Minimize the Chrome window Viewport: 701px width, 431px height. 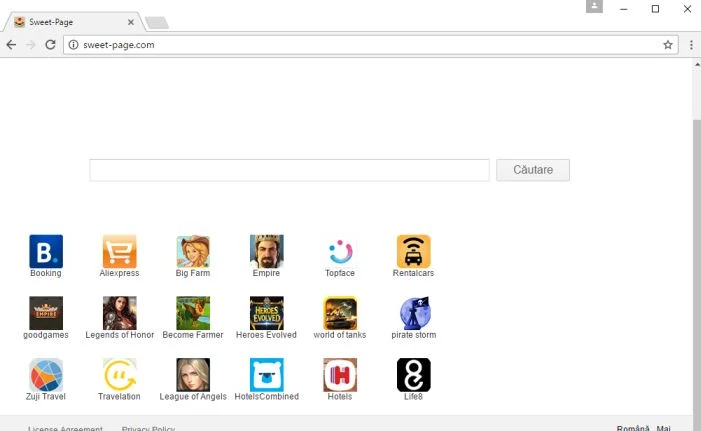tap(624, 9)
